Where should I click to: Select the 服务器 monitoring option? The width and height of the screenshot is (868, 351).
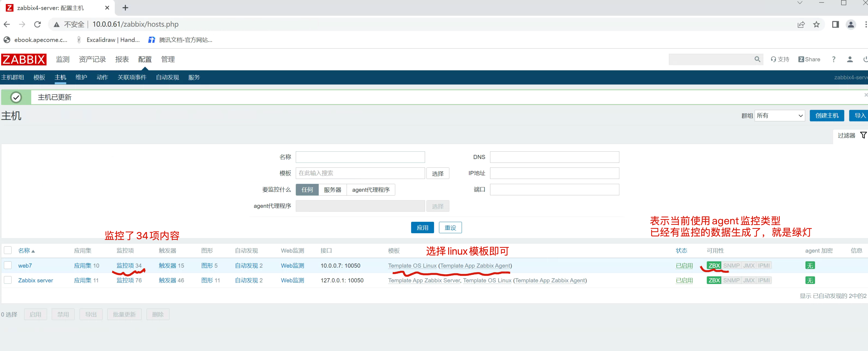pyautogui.click(x=332, y=190)
